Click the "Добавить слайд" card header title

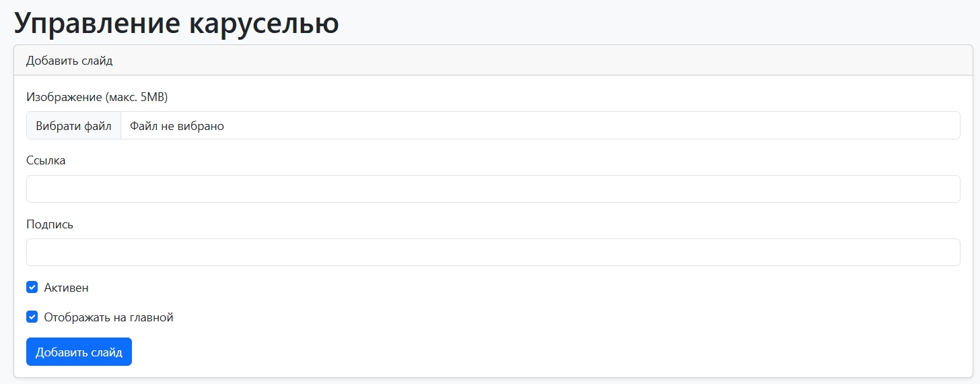point(69,61)
